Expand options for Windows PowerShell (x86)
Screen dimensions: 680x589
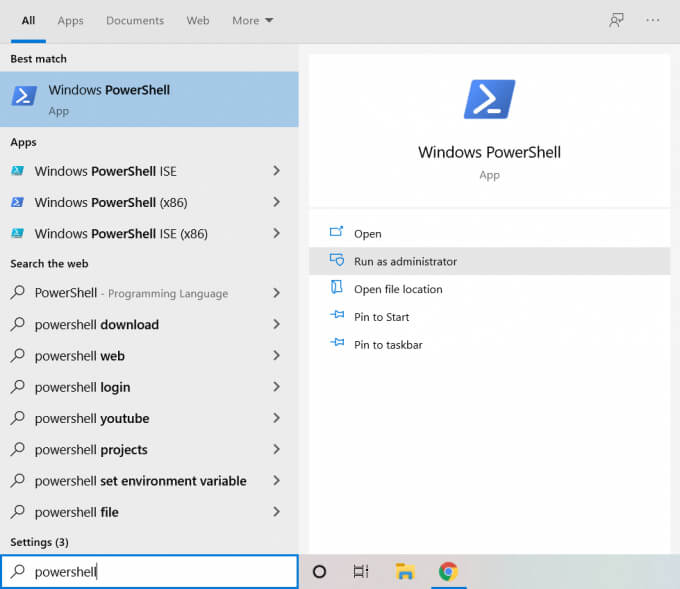pos(276,202)
